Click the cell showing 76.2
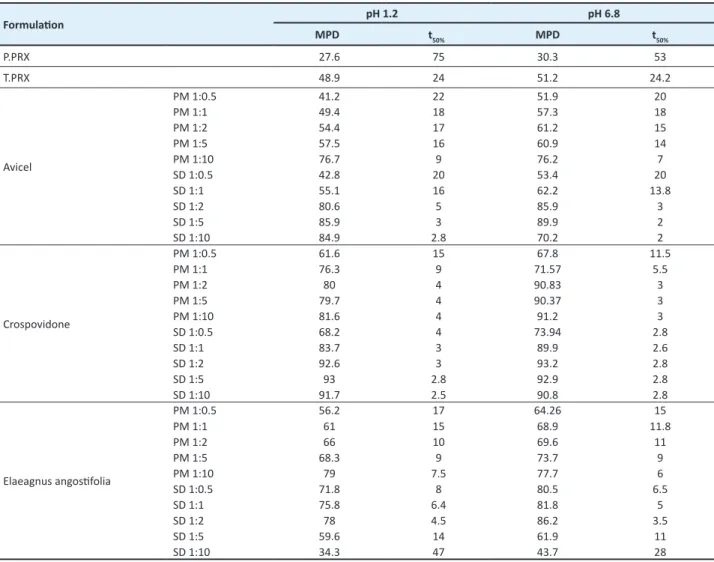The height and width of the screenshot is (562, 714). point(547,159)
